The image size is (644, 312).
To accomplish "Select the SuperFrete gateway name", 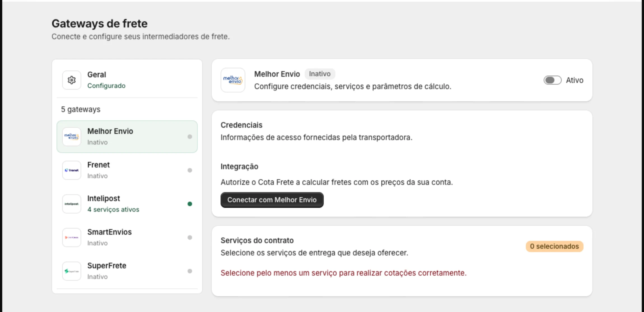I will [107, 266].
